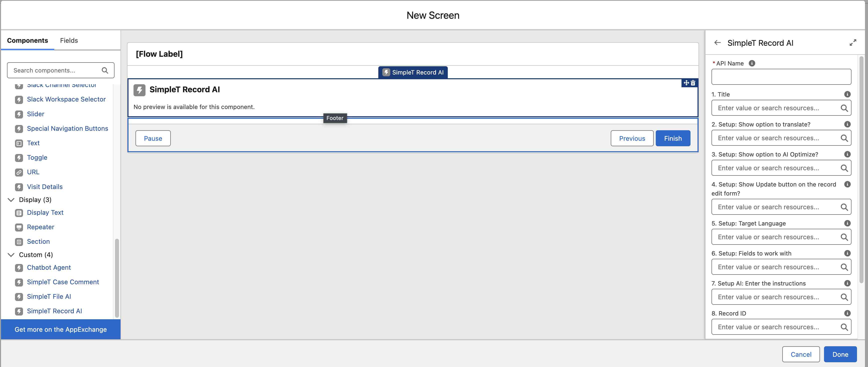This screenshot has height=367, width=868.
Task: Switch to the Fields tab
Action: click(69, 40)
